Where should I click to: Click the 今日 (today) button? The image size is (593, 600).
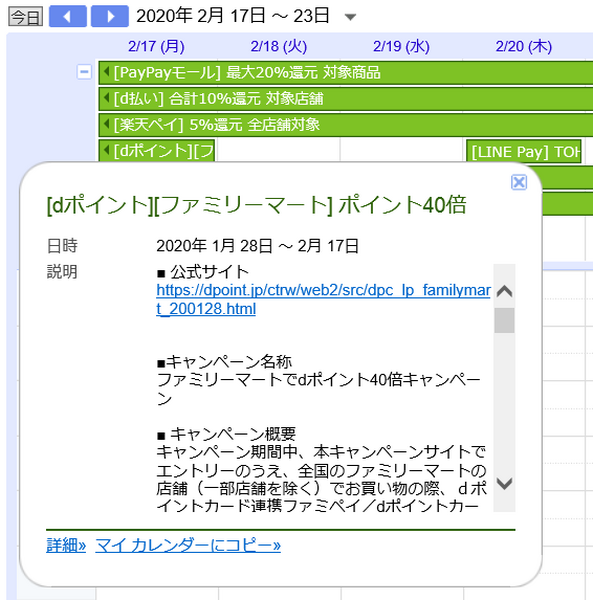coord(26,16)
